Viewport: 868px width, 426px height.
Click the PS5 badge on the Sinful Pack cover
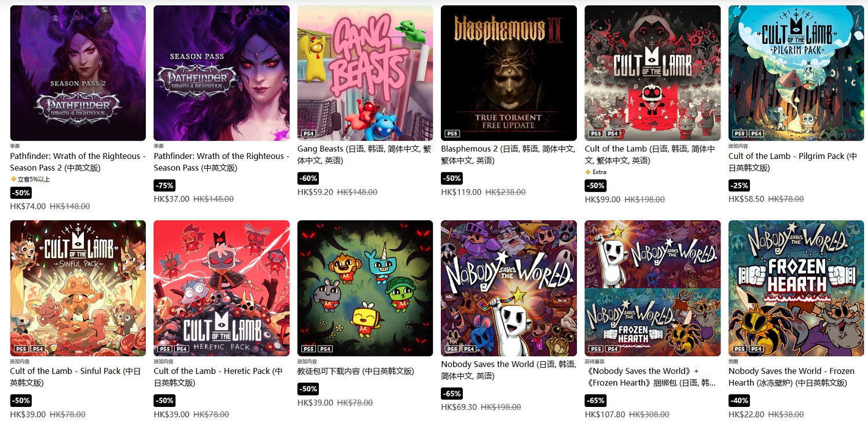[x=21, y=349]
